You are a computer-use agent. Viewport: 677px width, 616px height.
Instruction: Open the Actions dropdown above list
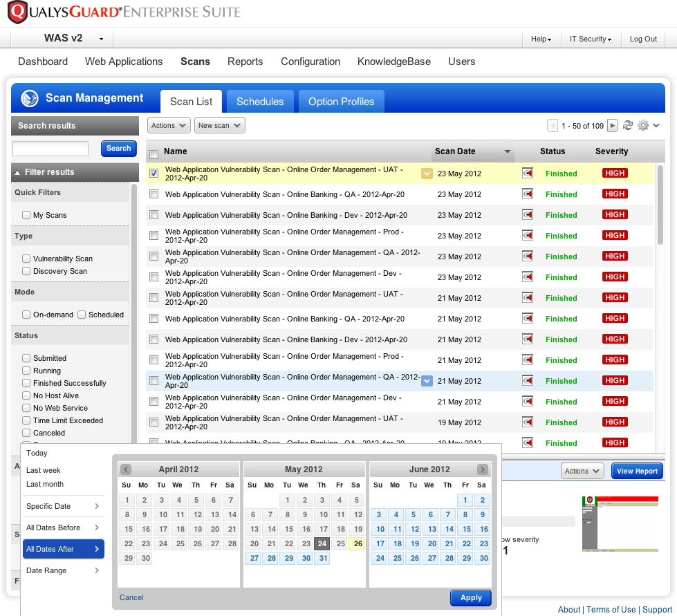tap(169, 126)
